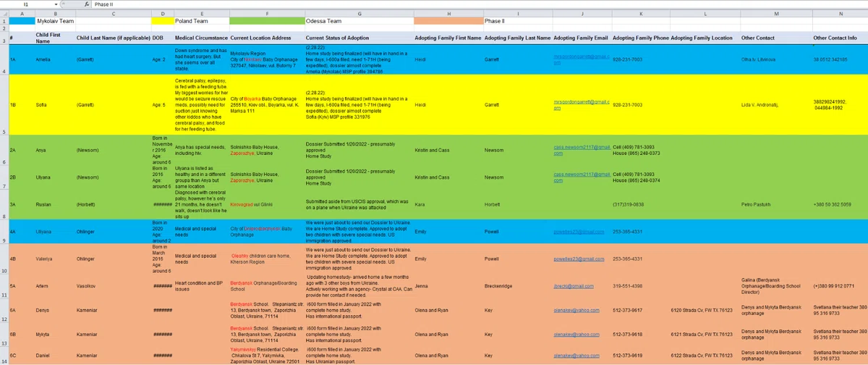Select the 'Odessa Team' cell
868x365 pixels.
358,22
